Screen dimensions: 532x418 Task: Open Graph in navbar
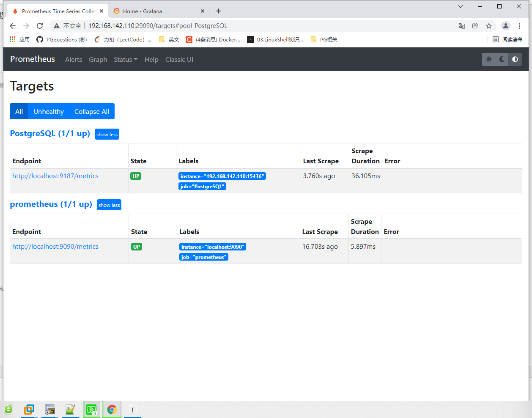click(98, 60)
